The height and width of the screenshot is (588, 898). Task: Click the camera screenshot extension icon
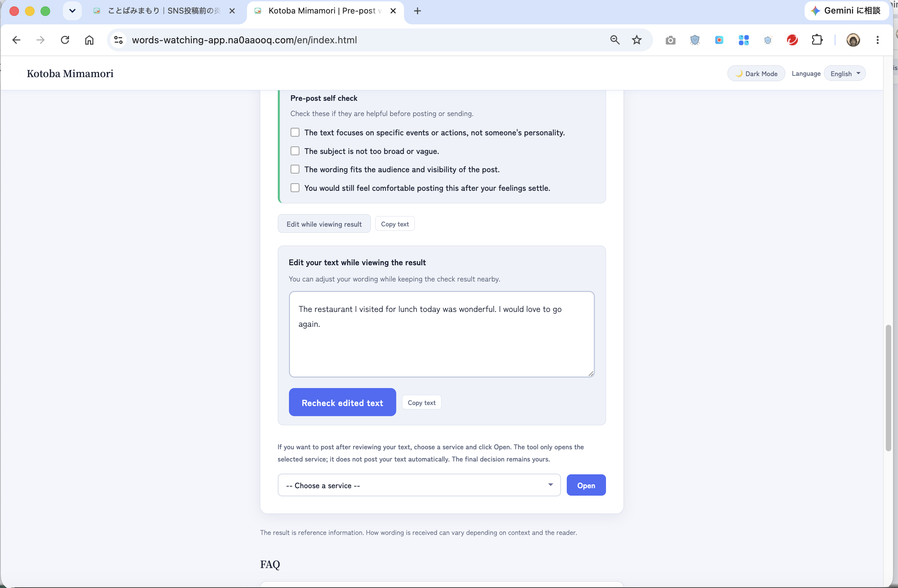671,40
